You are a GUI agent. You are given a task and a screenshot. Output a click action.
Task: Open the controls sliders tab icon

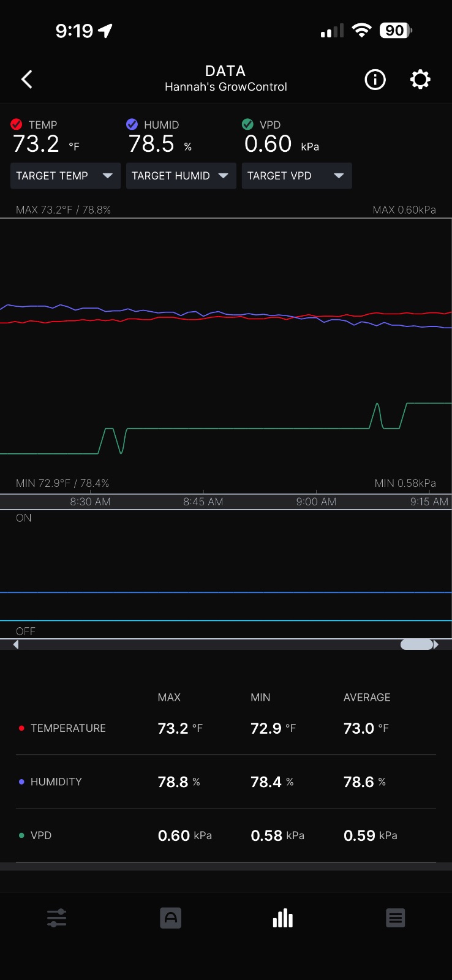(56, 918)
